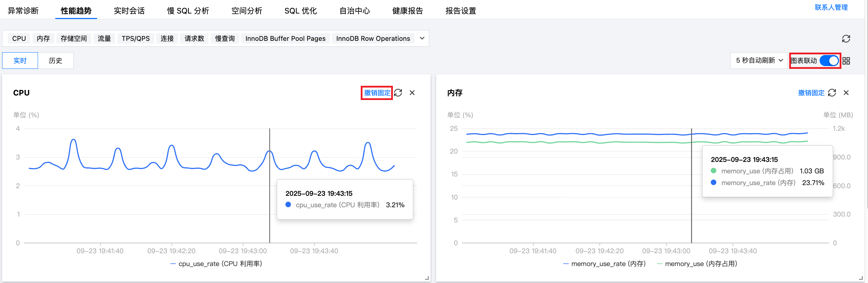The width and height of the screenshot is (868, 283).
Task: Select the InnoDB Buffer Pool Pages tag
Action: click(x=285, y=38)
